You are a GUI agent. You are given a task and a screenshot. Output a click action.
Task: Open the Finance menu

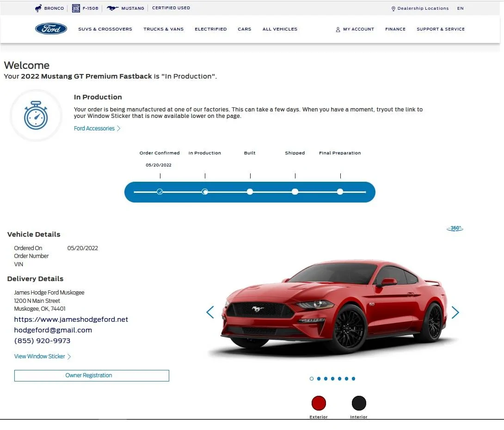pos(395,29)
